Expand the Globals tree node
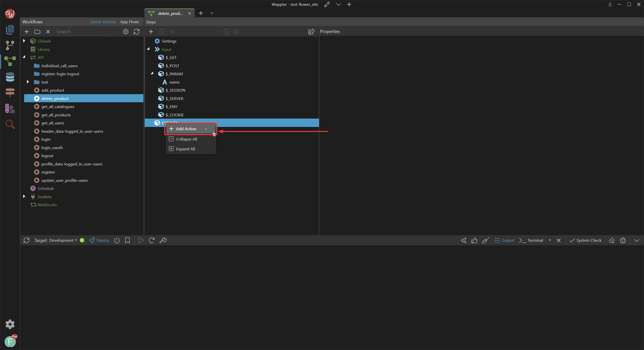This screenshot has width=644, height=350. (24, 41)
